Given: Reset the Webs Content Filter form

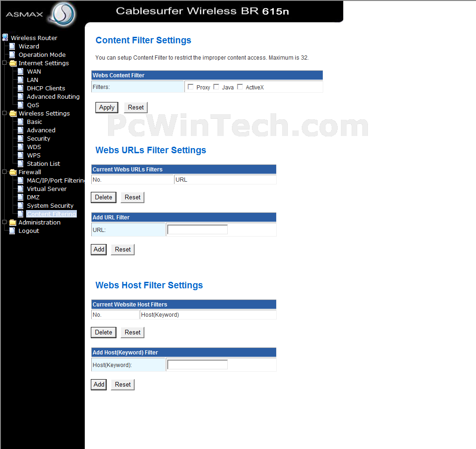Looking at the screenshot, I should (136, 108).
